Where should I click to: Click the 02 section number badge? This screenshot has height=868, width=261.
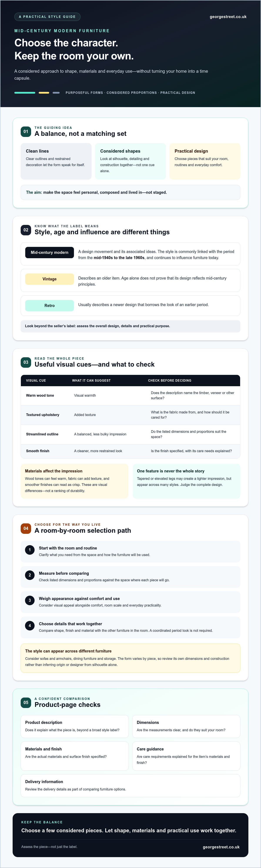(26, 230)
